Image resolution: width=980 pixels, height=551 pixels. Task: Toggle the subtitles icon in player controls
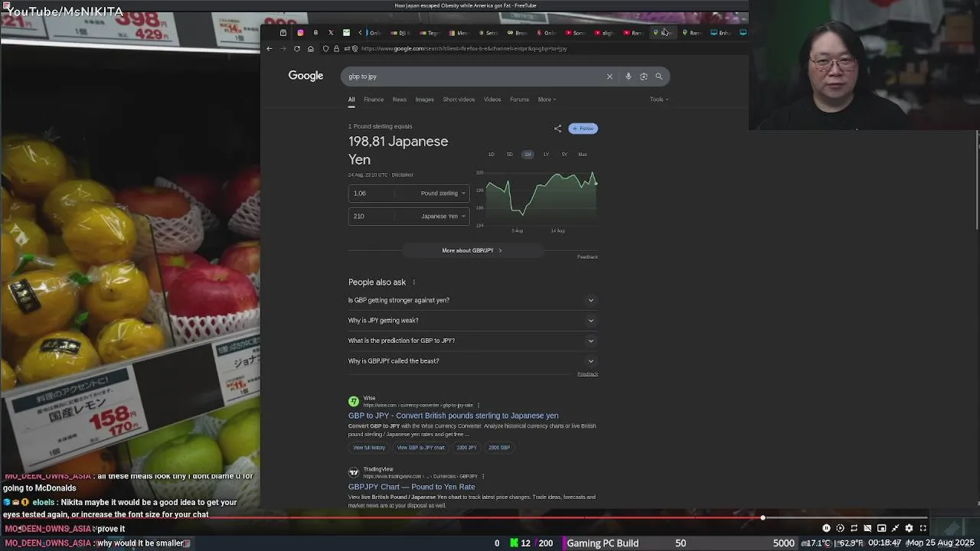tap(867, 528)
